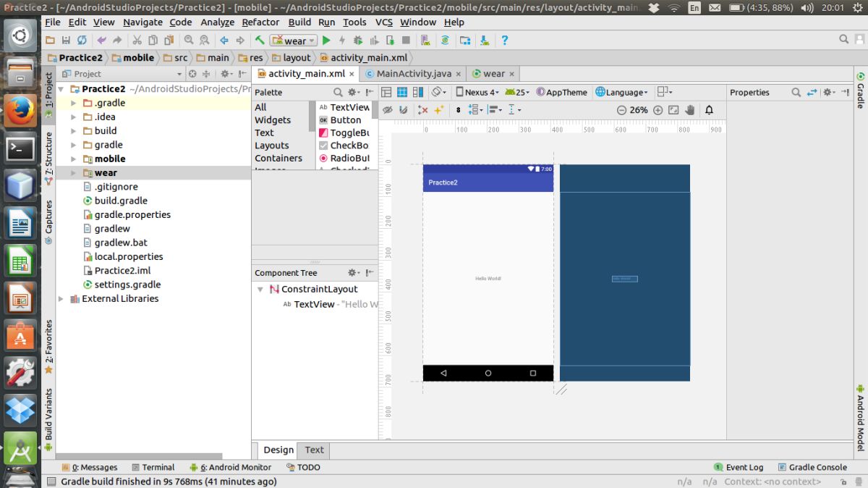Open the Terminal tool window

pos(153,467)
